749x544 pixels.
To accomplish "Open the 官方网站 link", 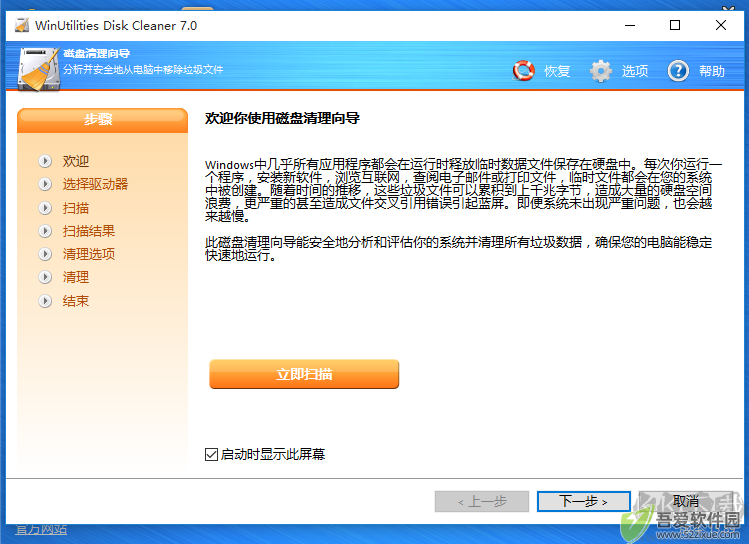I will tap(41, 530).
